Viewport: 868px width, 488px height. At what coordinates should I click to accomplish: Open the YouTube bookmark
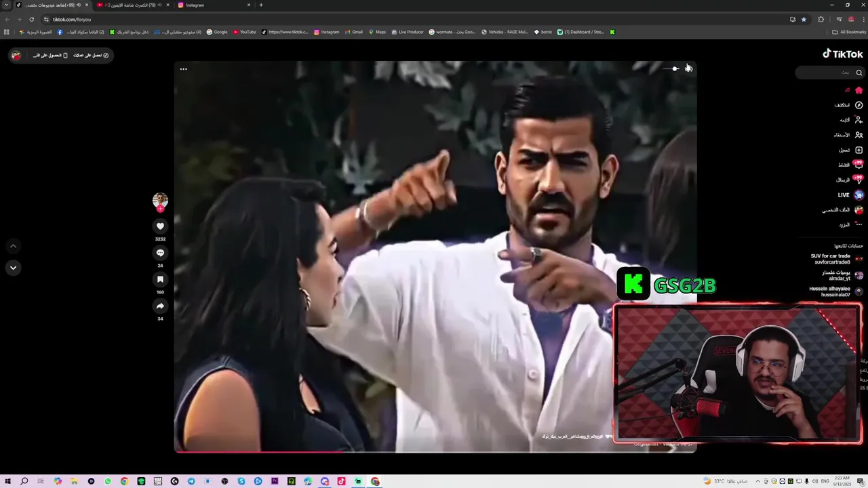click(244, 32)
